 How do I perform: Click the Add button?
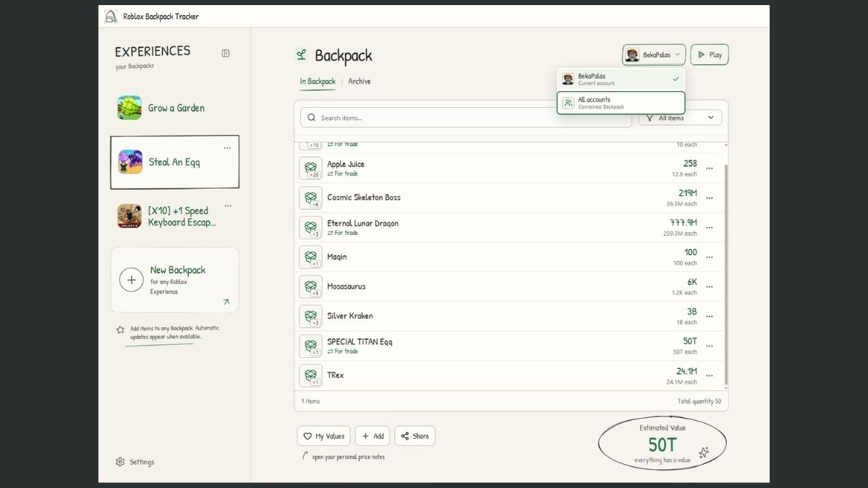click(x=373, y=436)
